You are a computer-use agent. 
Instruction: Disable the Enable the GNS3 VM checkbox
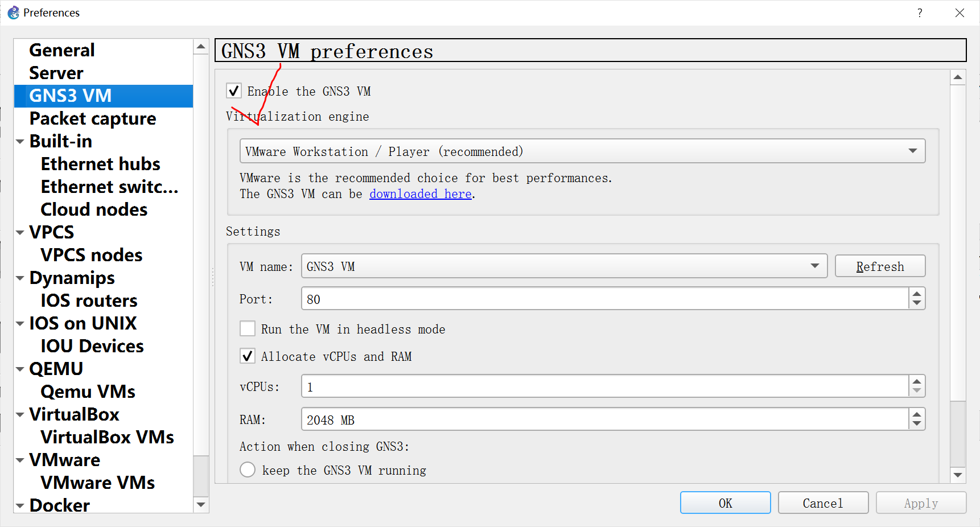click(234, 90)
